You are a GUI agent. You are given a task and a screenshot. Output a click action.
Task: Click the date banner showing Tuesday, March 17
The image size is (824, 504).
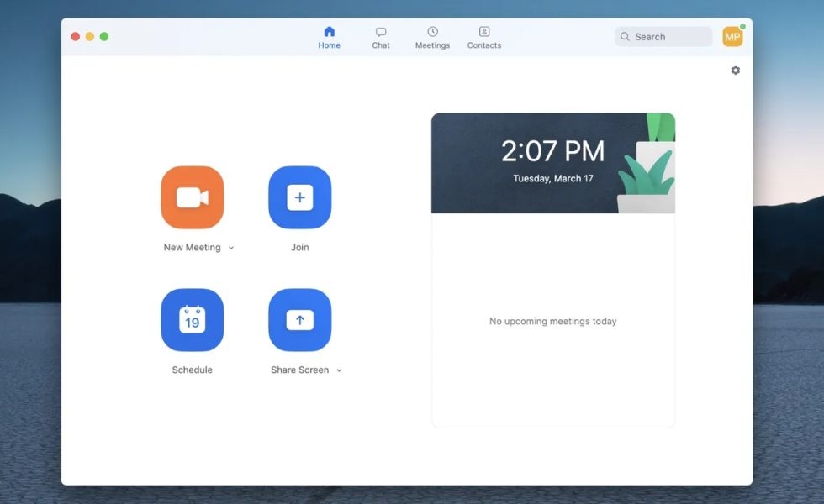pos(552,178)
